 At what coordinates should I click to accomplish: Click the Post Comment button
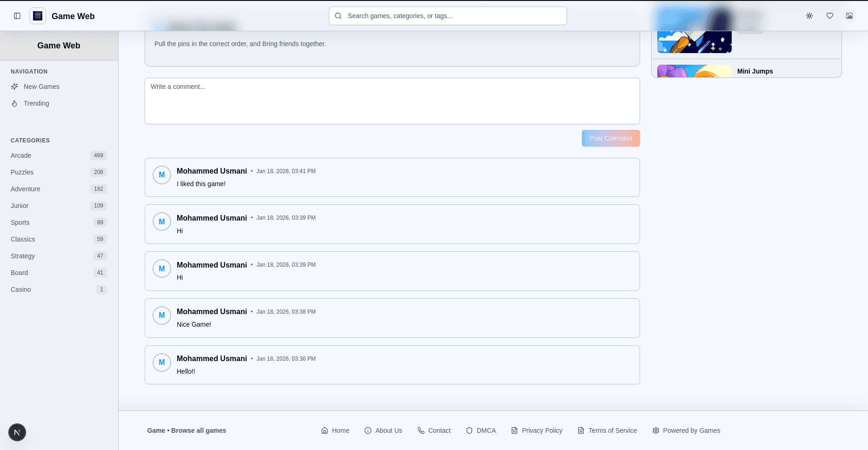pos(611,138)
